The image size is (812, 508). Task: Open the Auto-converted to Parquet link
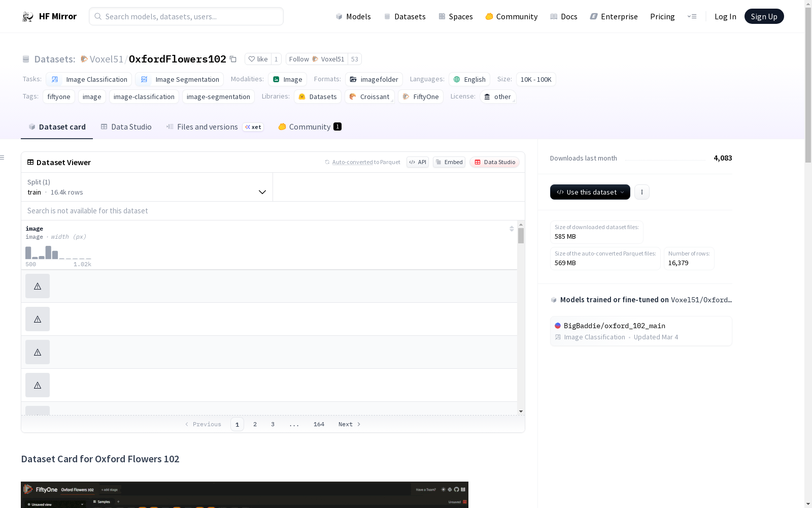(366, 162)
